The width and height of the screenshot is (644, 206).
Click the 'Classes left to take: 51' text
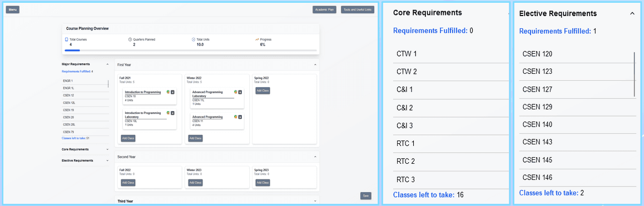[x=76, y=138]
